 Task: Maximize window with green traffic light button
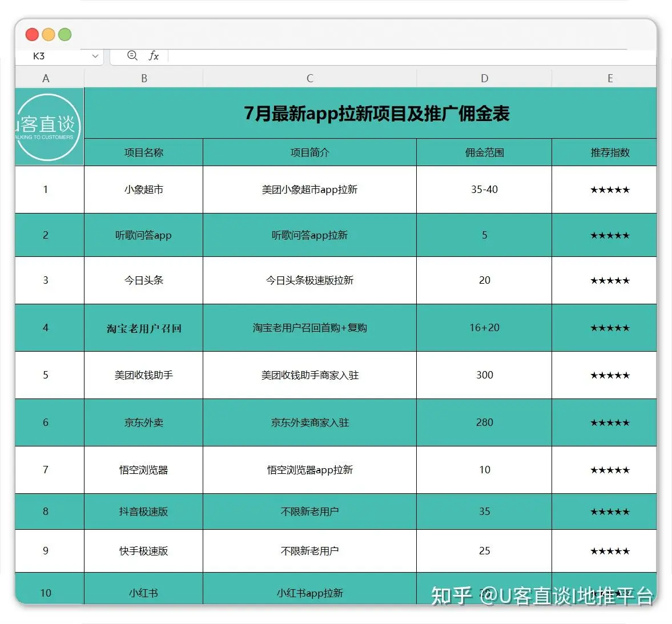point(65,34)
